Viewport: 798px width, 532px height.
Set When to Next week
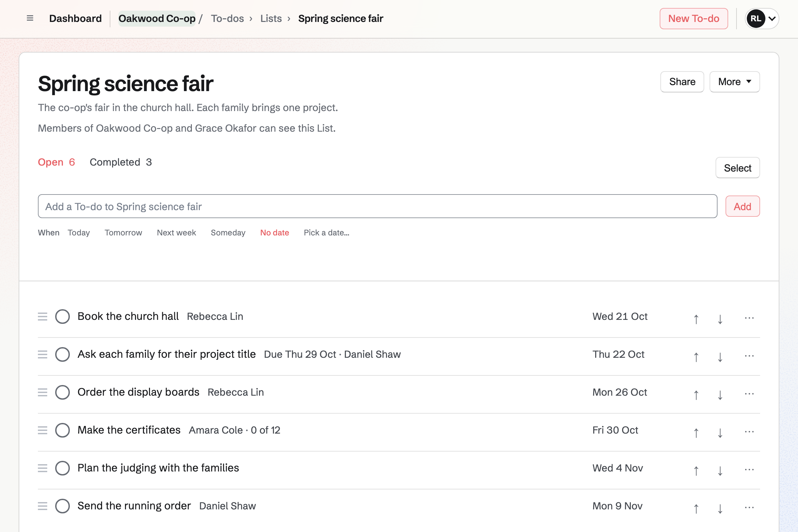coord(177,233)
